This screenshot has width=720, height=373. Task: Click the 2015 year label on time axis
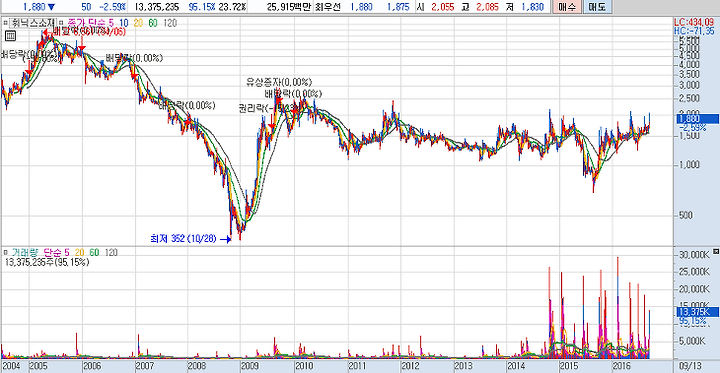tap(568, 367)
